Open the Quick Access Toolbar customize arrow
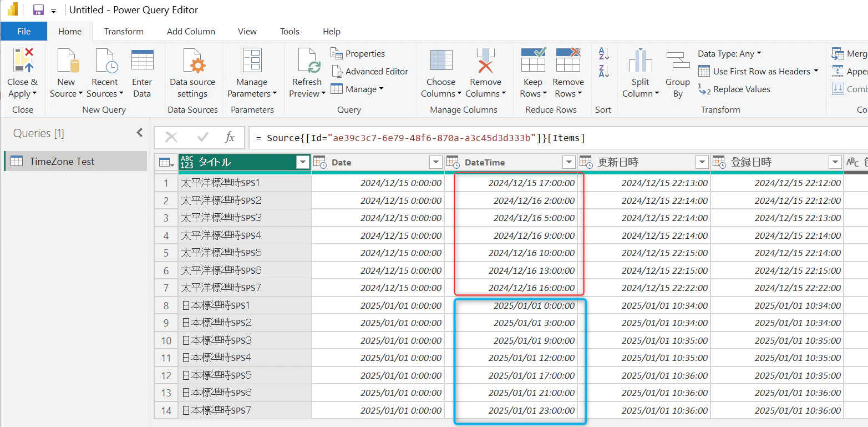Viewport: 868px width, 427px height. (x=53, y=11)
